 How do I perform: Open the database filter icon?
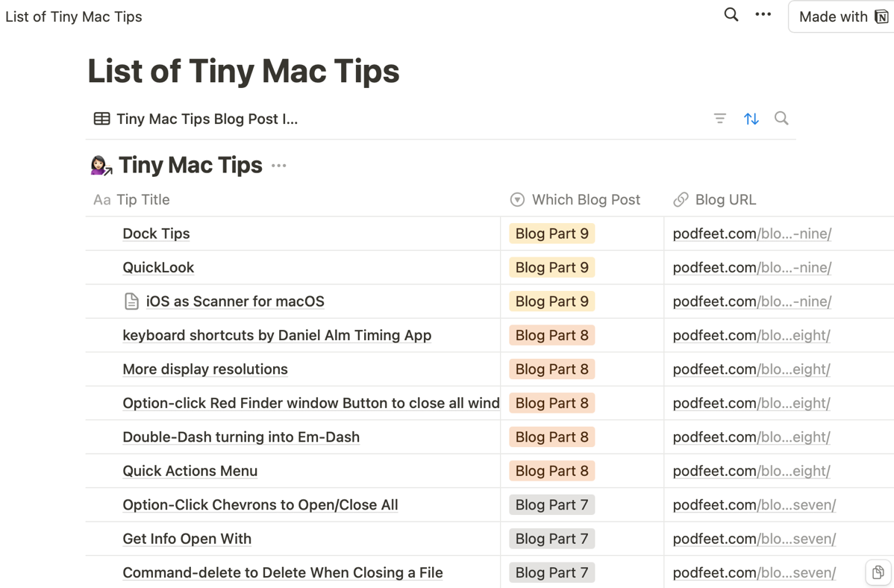click(719, 119)
